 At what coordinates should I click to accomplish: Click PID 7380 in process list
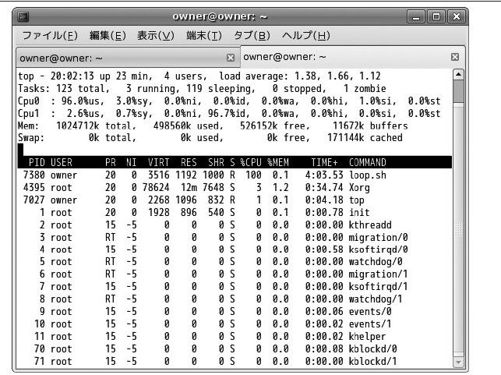(34, 175)
